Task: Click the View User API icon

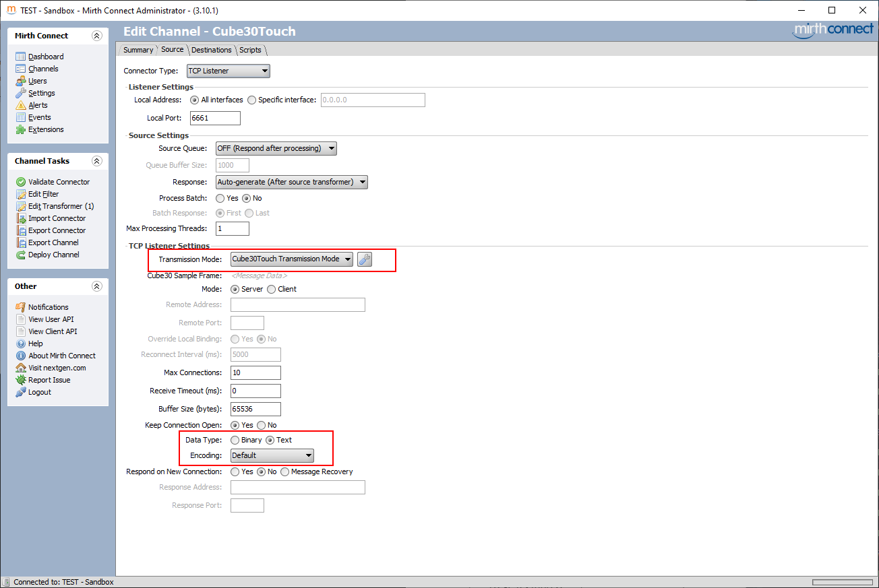Action: pos(21,319)
